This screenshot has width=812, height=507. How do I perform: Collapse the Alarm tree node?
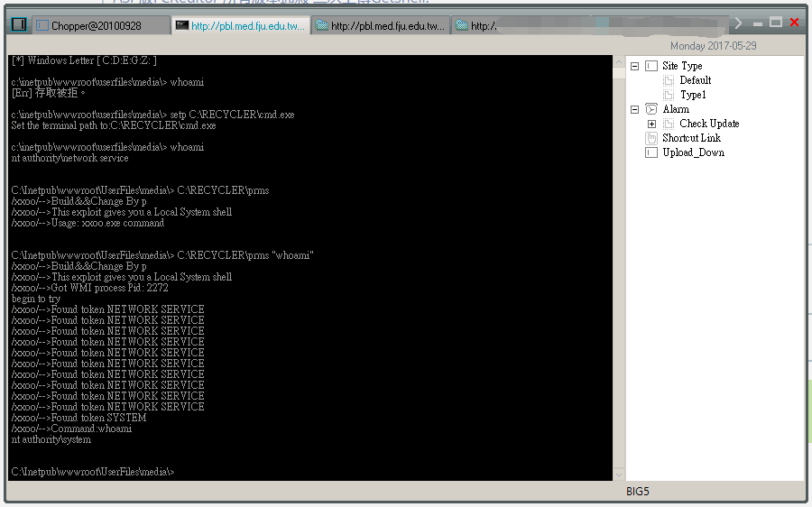634,109
